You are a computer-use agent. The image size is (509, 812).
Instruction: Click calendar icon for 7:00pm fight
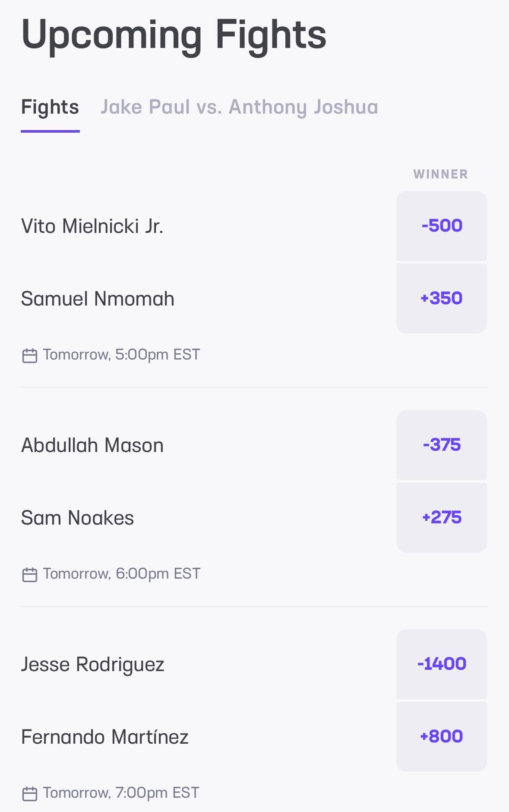[x=29, y=793]
